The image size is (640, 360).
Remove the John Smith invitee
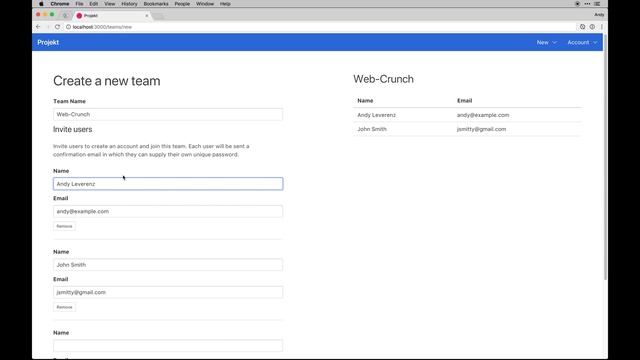click(64, 307)
